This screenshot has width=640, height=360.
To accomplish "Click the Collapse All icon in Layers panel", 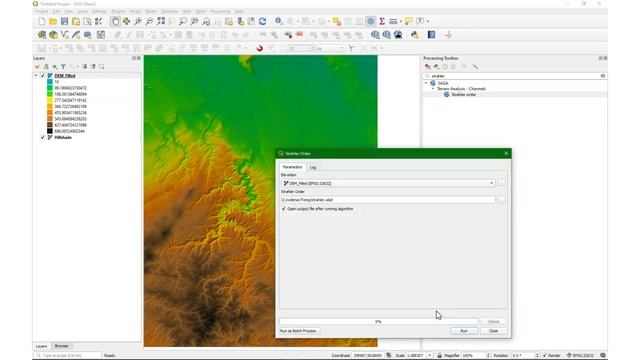I will [93, 67].
